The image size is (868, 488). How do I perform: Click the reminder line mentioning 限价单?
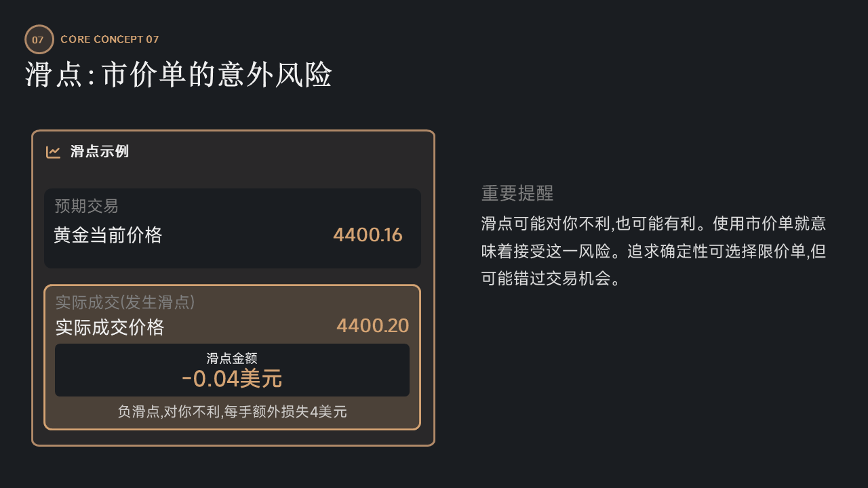(653, 251)
